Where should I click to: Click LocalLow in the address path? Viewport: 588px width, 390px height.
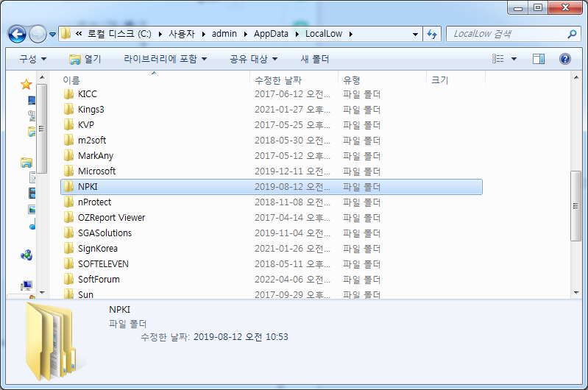324,34
